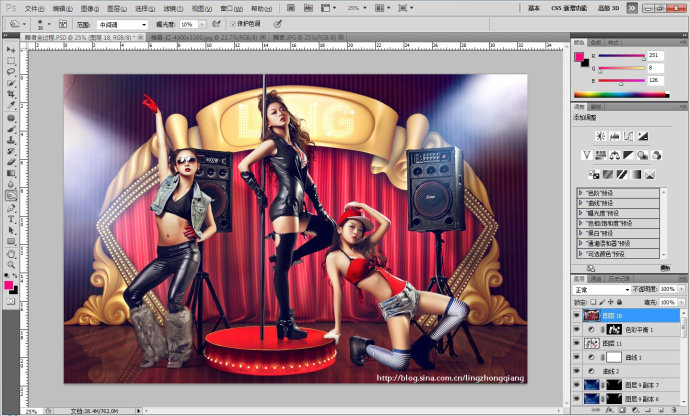
Task: Click Color Balance scales icon
Action: (x=614, y=155)
